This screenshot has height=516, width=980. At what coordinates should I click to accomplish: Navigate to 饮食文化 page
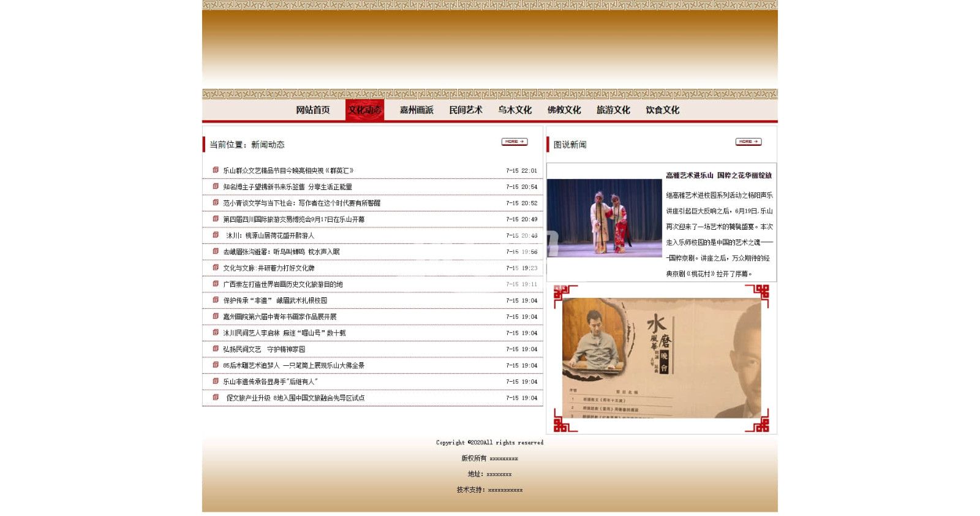pyautogui.click(x=662, y=110)
